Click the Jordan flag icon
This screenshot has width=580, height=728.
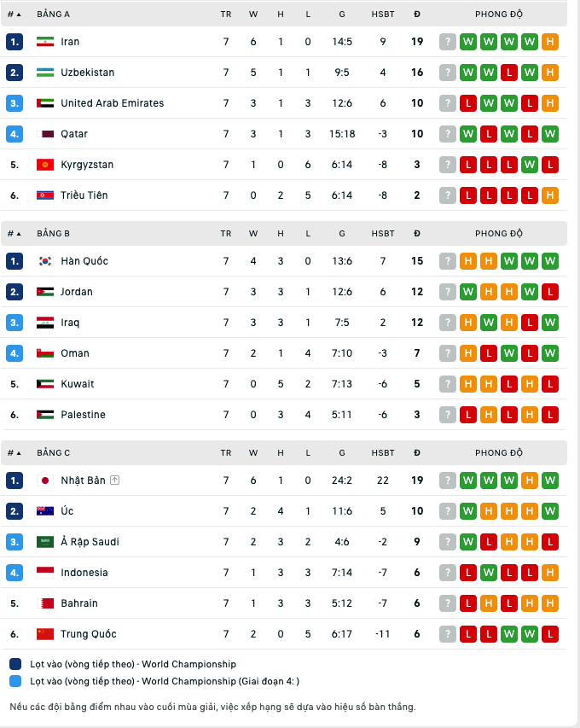pos(45,292)
